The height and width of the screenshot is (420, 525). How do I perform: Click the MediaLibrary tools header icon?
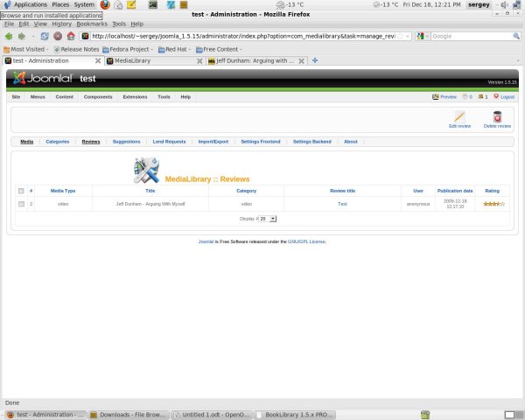[x=146, y=170]
